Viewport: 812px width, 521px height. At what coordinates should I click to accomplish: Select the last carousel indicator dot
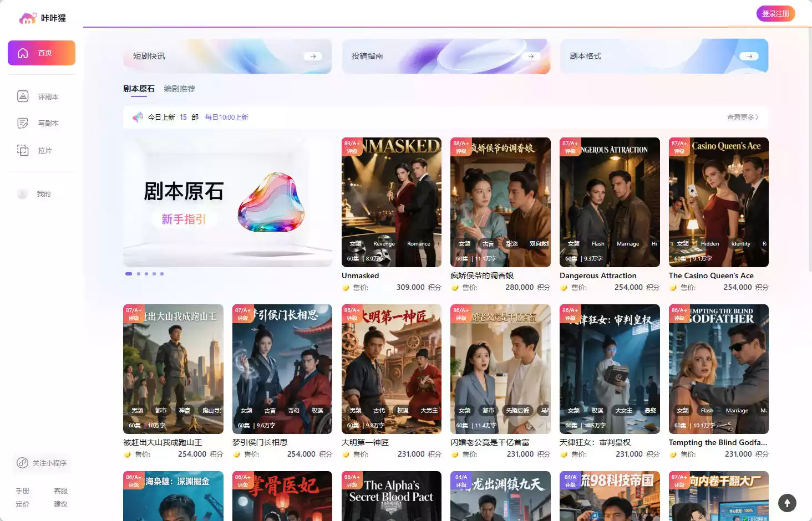coord(162,274)
